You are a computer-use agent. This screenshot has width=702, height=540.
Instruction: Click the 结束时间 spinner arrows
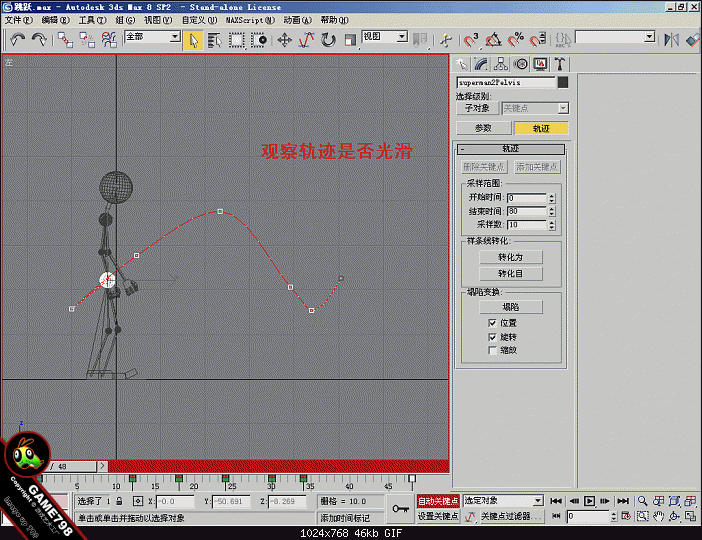point(552,211)
